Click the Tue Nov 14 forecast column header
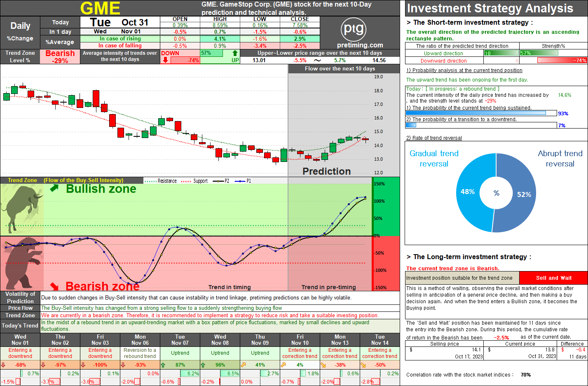Screen dimensions: 588x386 [380, 340]
